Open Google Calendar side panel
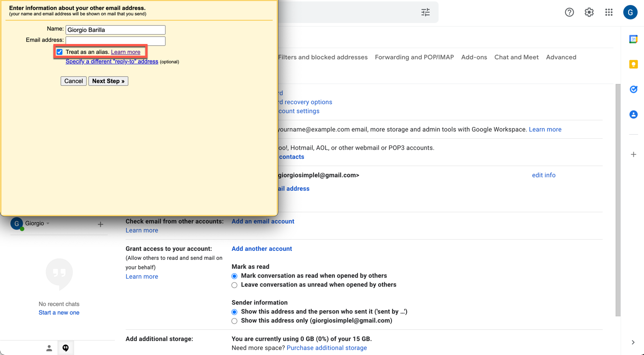This screenshot has height=355, width=644. pyautogui.click(x=633, y=39)
